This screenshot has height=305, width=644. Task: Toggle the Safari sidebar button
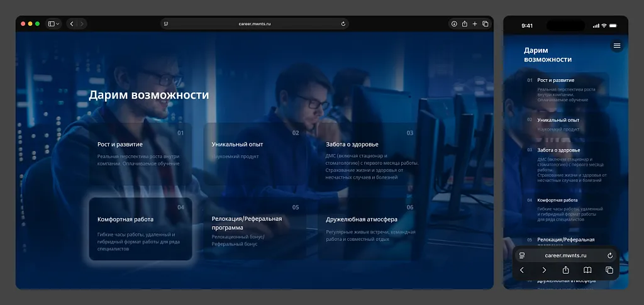(51, 24)
